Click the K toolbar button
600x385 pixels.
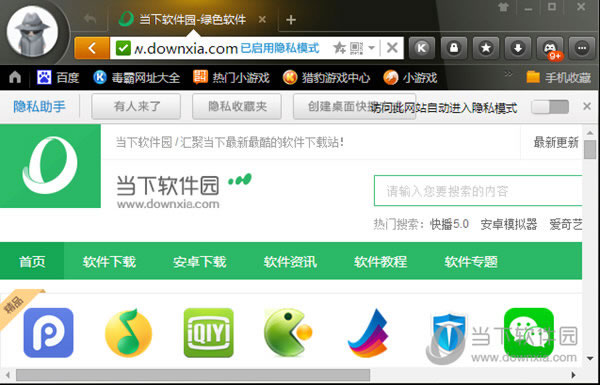click(x=422, y=48)
